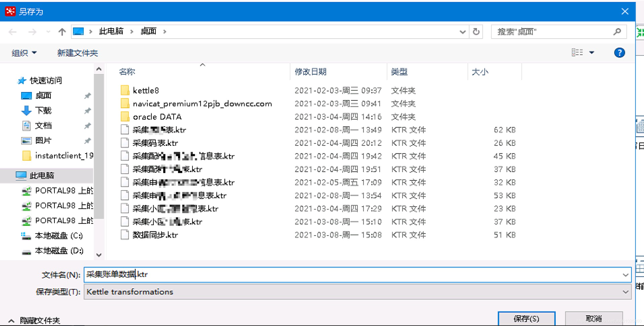Click 此电脑 in the address breadcrumb
The image size is (644, 326).
point(111,31)
